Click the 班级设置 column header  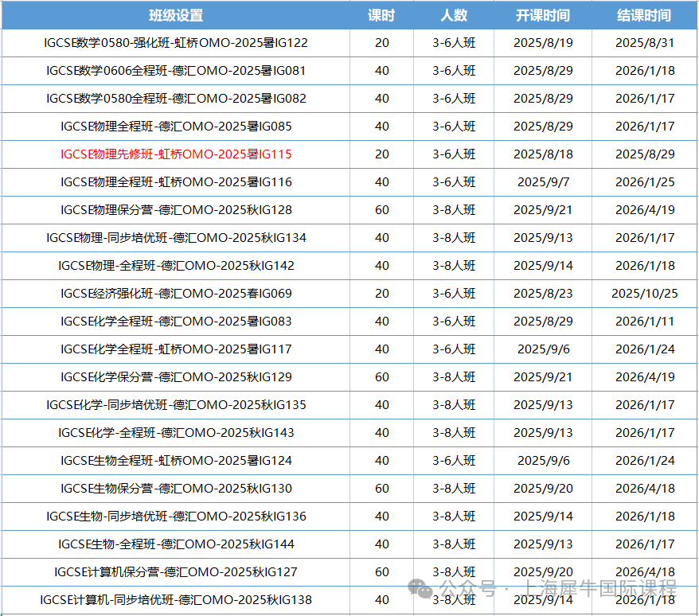coord(176,16)
